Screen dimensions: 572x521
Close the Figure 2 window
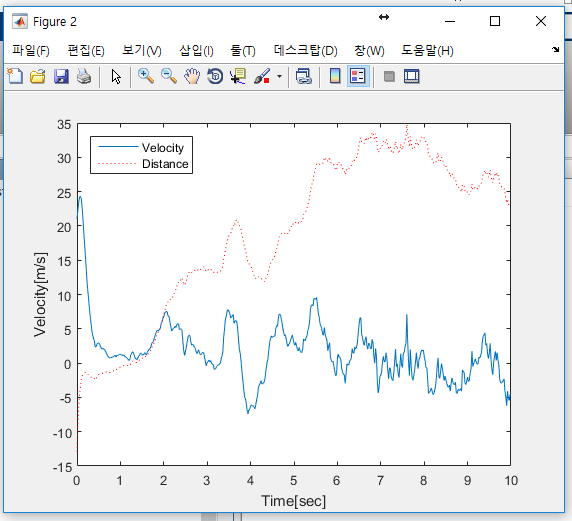pos(541,21)
